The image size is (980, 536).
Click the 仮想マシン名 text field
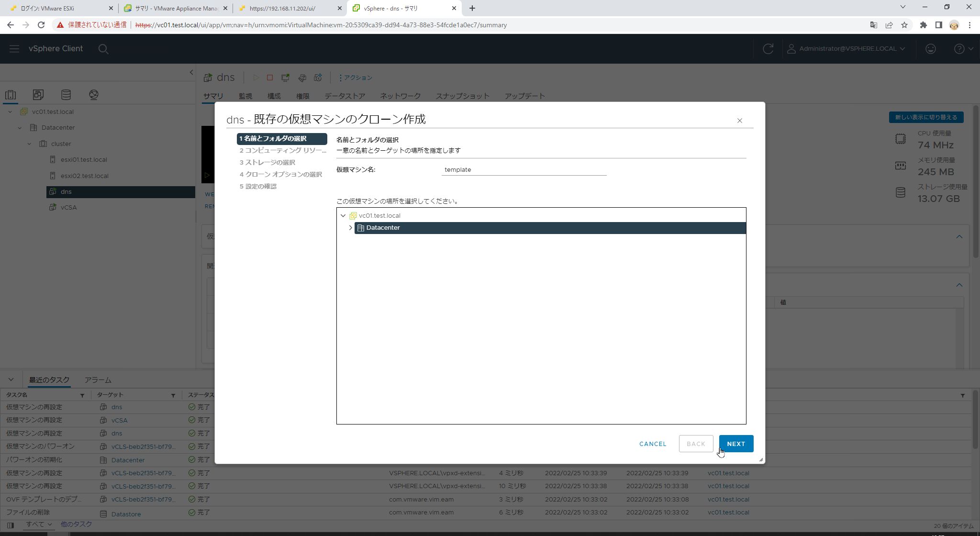[524, 169]
